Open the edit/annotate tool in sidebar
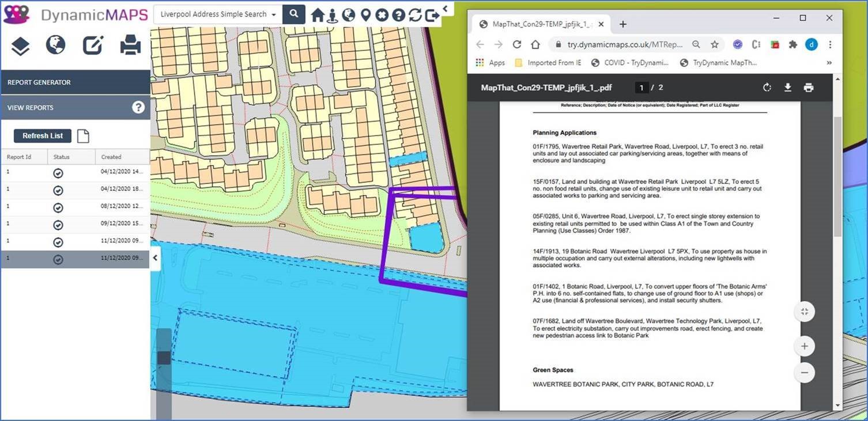This screenshot has width=868, height=421. pyautogui.click(x=93, y=45)
